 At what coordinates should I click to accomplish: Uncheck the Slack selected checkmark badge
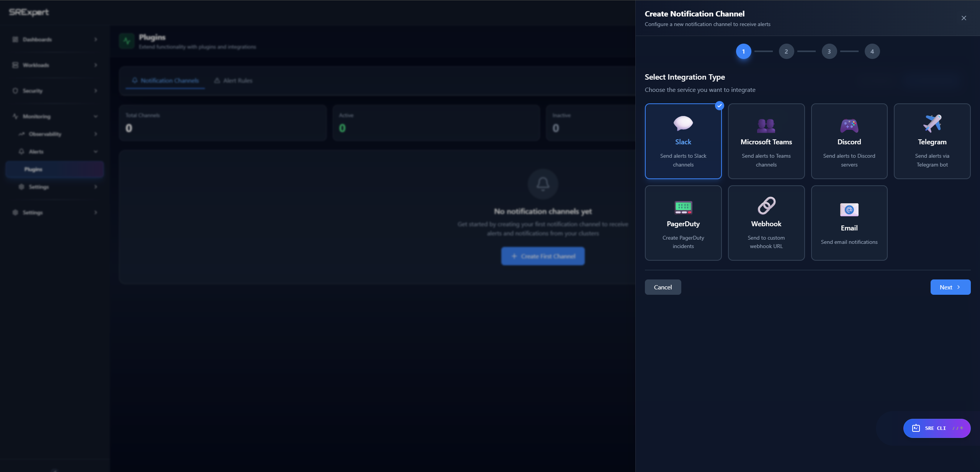point(719,106)
